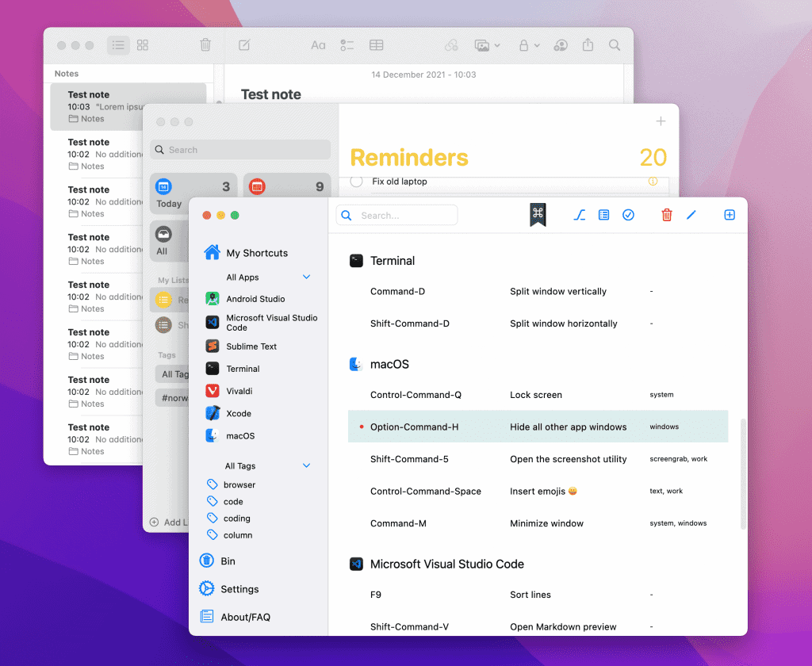This screenshot has width=812, height=666.
Task: Toggle Notes gallery view button
Action: pos(143,45)
